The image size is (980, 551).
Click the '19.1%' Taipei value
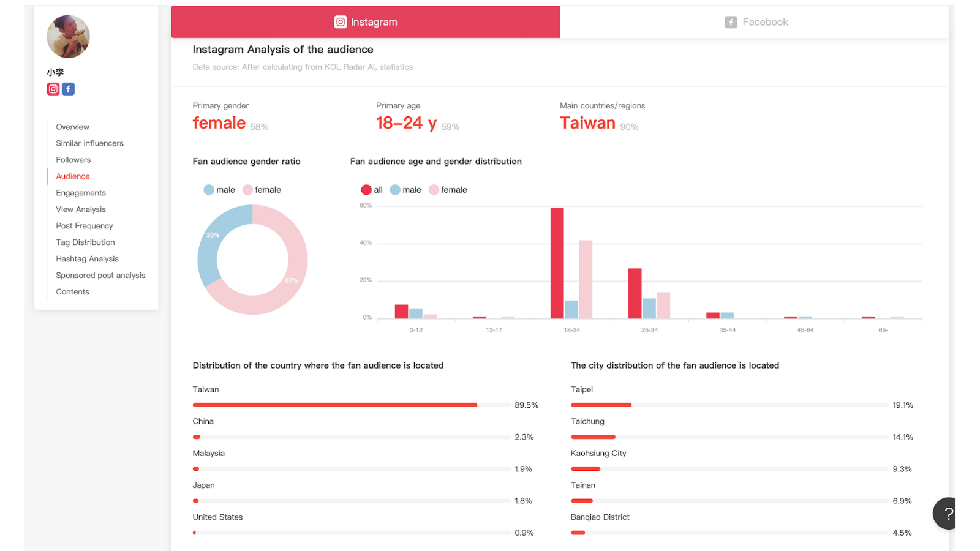tap(903, 405)
